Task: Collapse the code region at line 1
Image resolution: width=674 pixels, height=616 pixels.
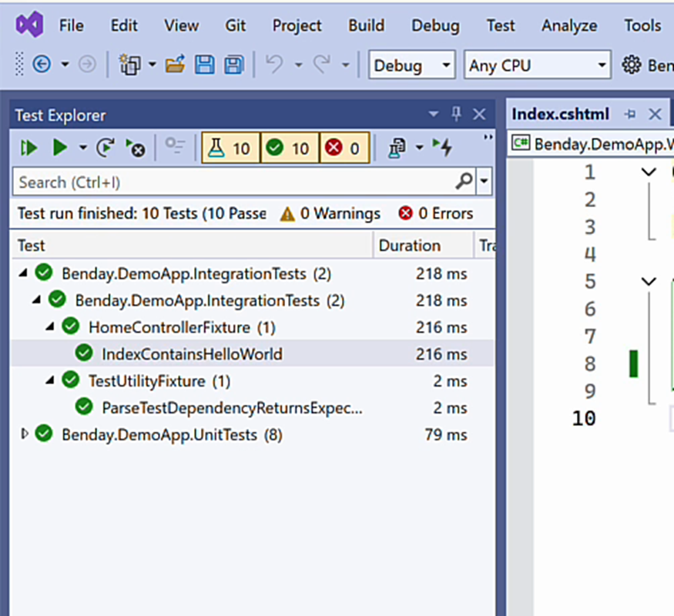Action: pos(649,172)
